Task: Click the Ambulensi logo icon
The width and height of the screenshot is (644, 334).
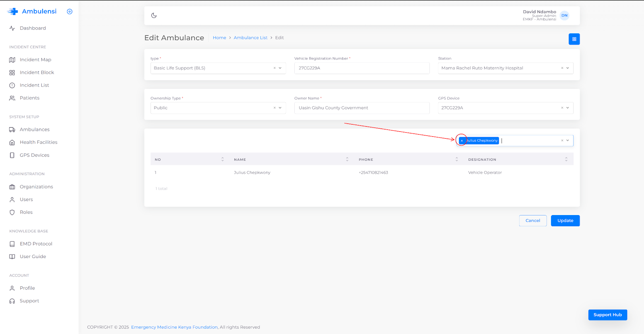Action: (x=13, y=12)
